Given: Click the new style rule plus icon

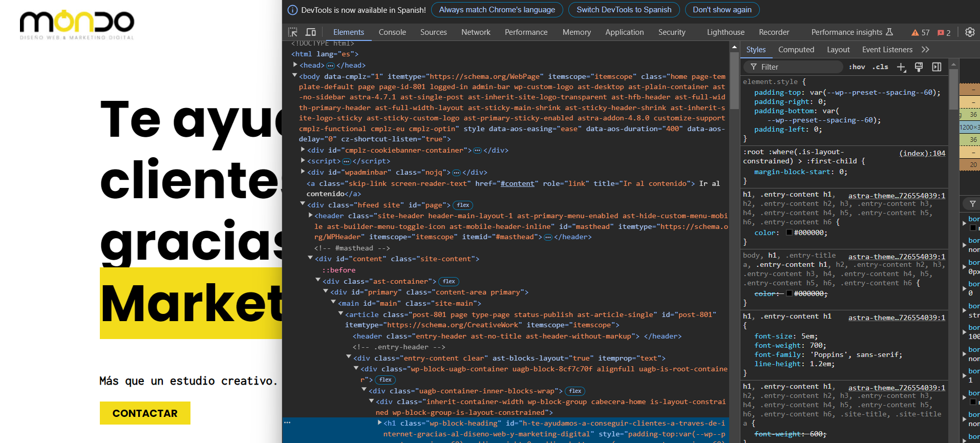Looking at the screenshot, I should 901,67.
